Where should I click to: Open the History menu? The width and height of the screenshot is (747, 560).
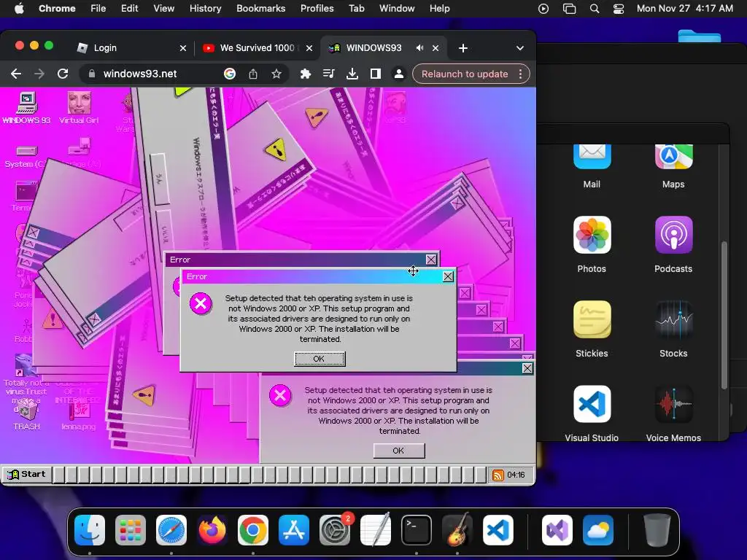205,9
